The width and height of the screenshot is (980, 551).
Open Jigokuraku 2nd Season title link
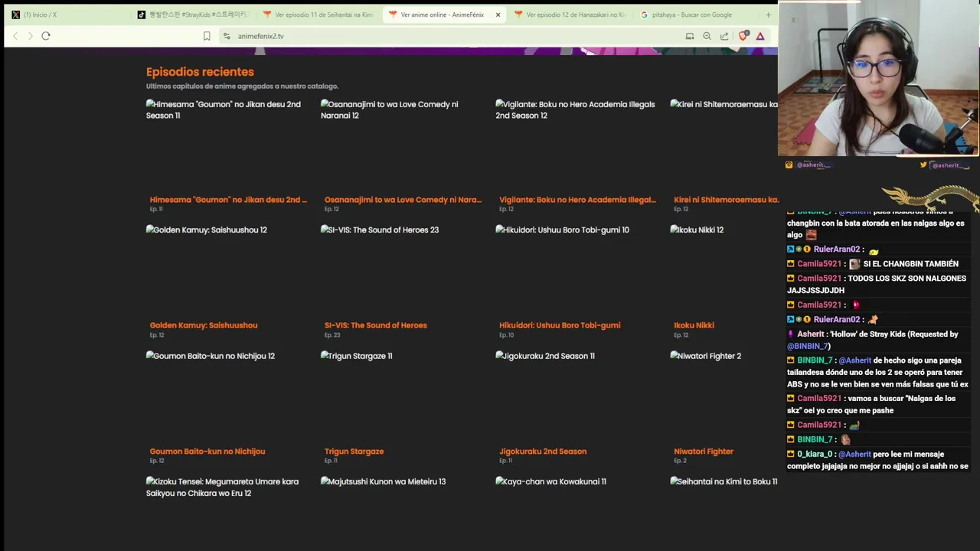(543, 452)
